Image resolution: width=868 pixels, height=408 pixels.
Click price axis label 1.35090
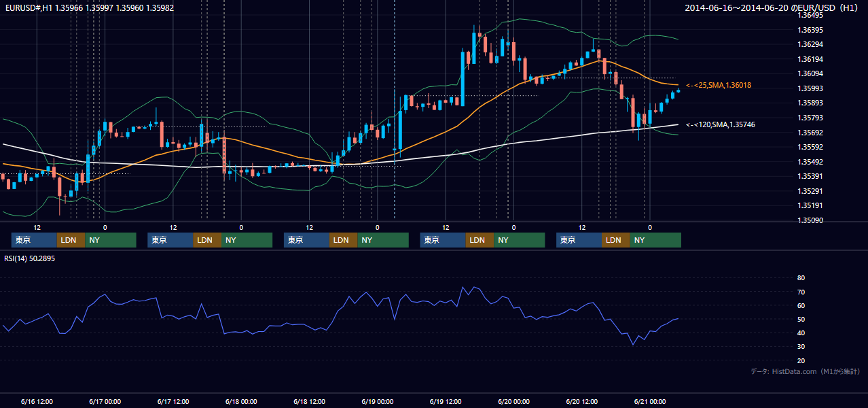pos(810,220)
